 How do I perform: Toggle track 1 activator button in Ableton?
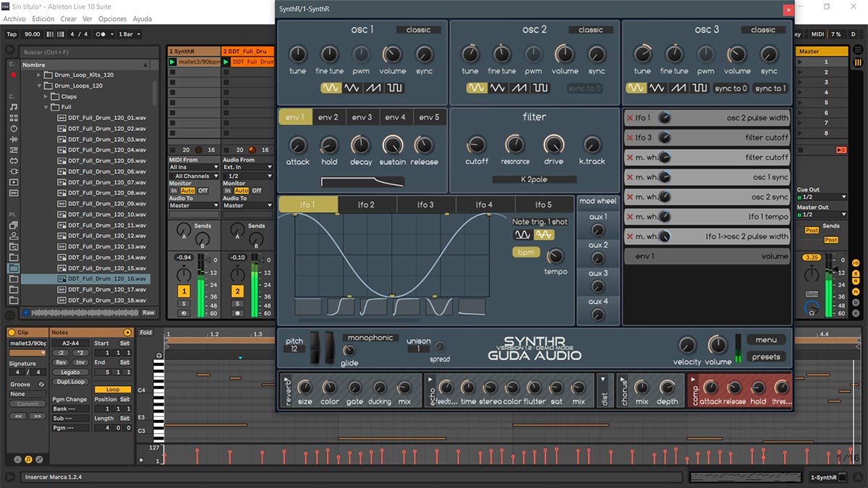tap(184, 291)
